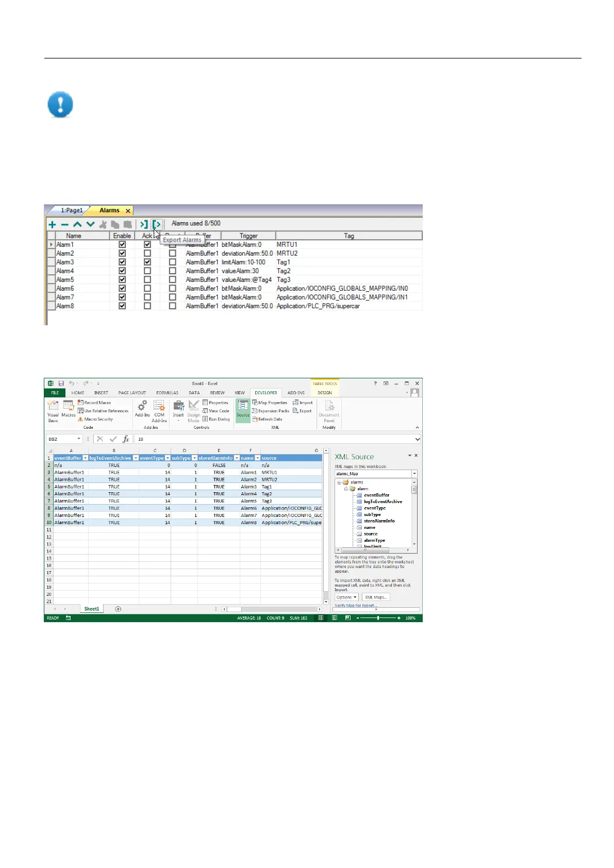The image size is (614, 868).
Task: Open Visual Basic in the Excel ribbon
Action: [53, 411]
